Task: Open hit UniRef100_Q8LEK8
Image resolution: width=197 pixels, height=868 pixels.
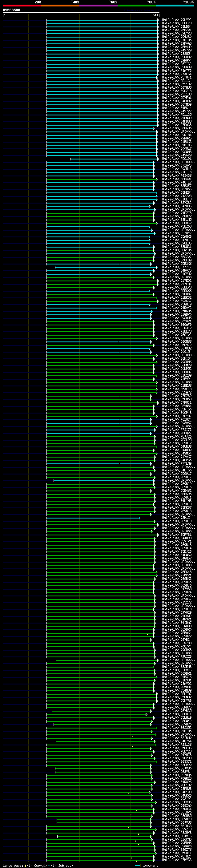Action: pyautogui.click(x=177, y=23)
